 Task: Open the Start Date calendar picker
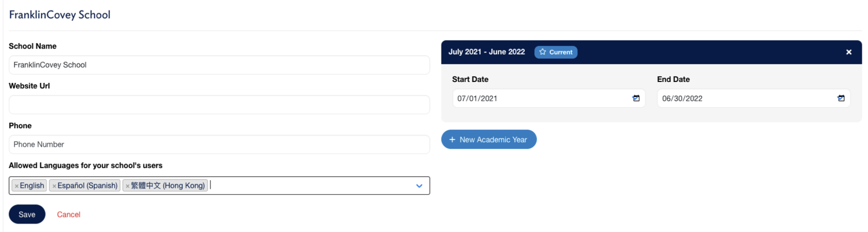(x=636, y=98)
